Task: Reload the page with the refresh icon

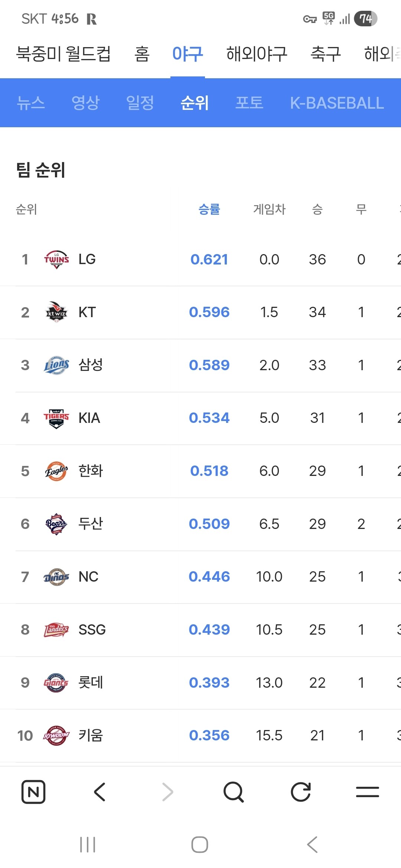Action: [x=300, y=792]
